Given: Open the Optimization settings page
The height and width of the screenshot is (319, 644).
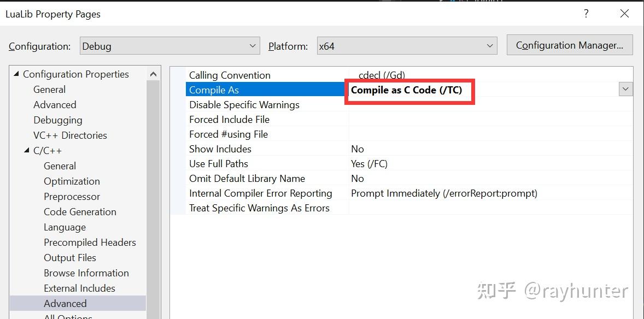Looking at the screenshot, I should [x=72, y=181].
